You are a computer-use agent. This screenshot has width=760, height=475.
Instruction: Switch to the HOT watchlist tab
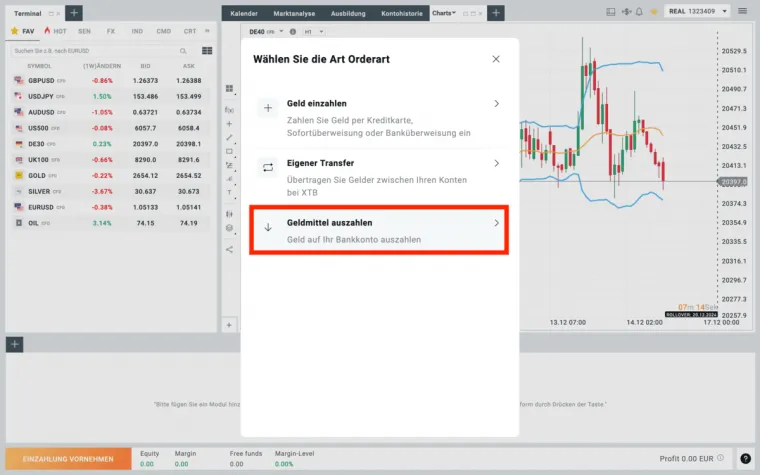pyautogui.click(x=55, y=31)
